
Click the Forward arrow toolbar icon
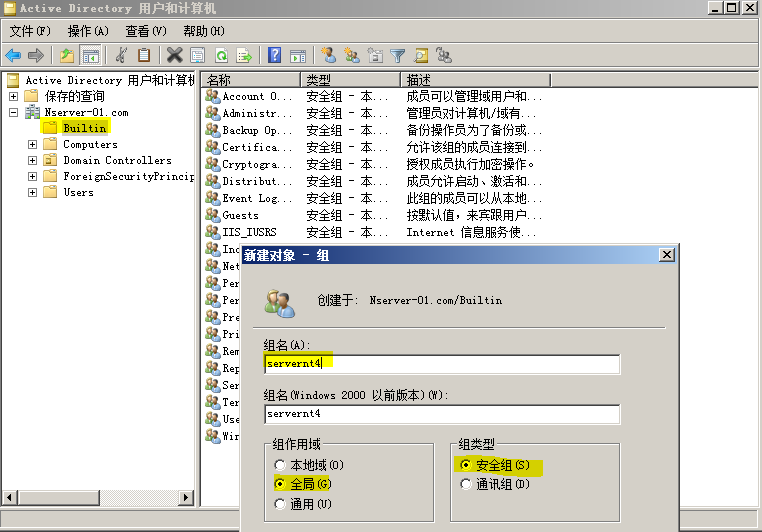35,55
